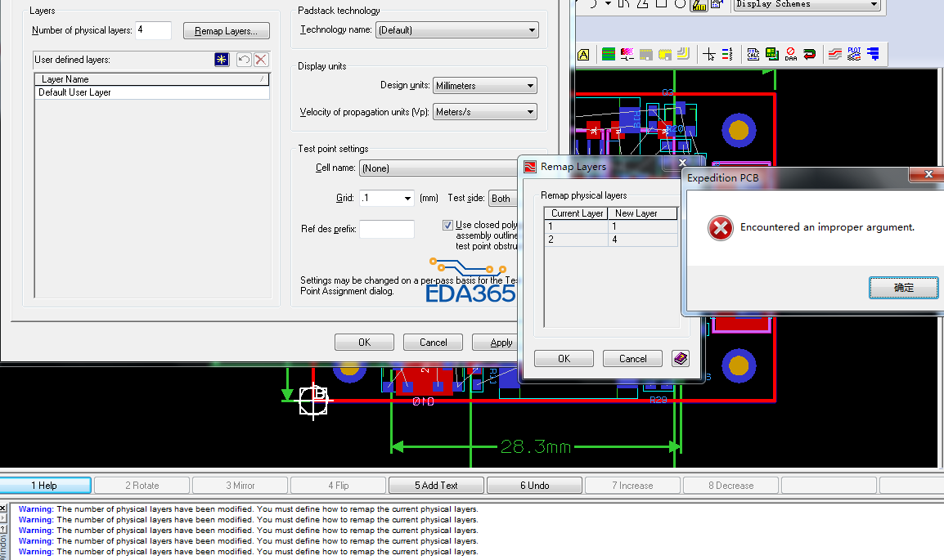Click the properties sheet icon beside the ruler
Screen dimensions: 944x560
click(717, 5)
